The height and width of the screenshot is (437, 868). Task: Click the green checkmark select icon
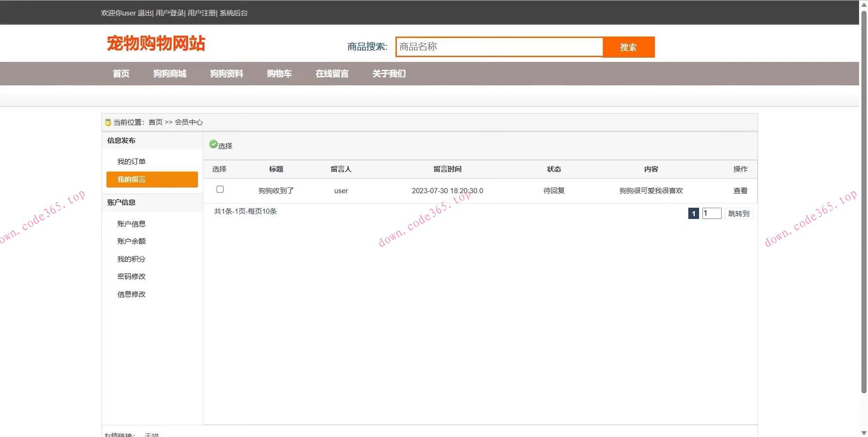[213, 144]
